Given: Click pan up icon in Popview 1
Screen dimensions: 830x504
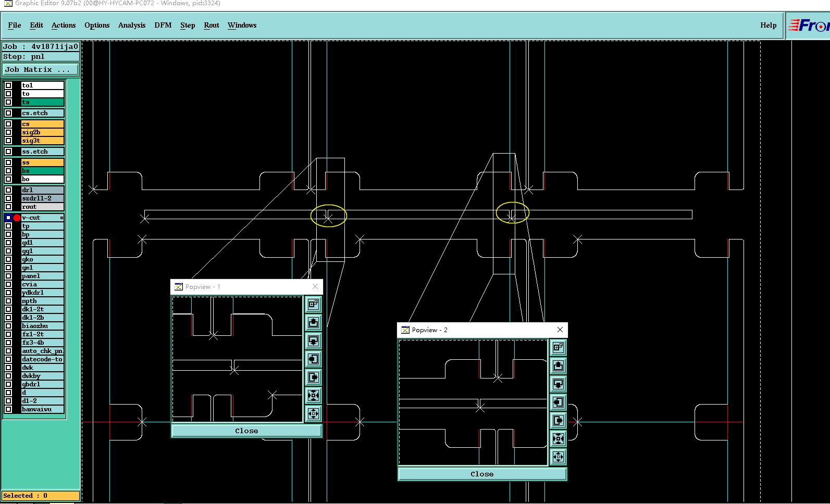Looking at the screenshot, I should pyautogui.click(x=313, y=323).
